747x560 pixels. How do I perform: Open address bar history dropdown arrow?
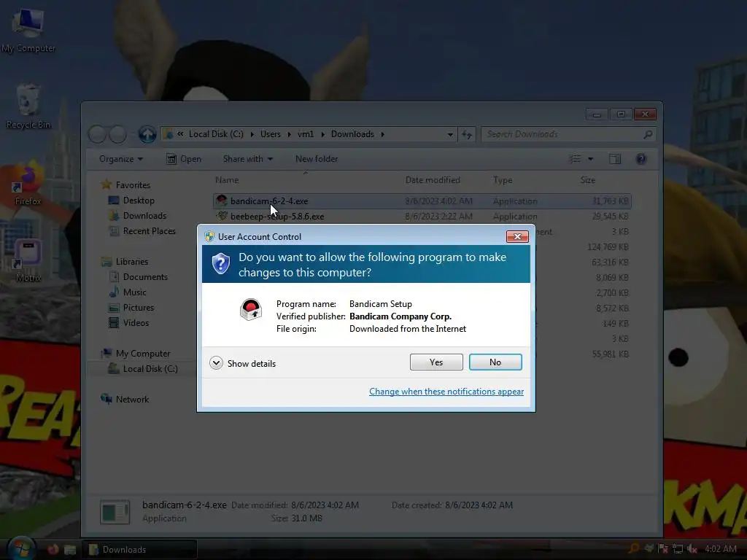450,135
